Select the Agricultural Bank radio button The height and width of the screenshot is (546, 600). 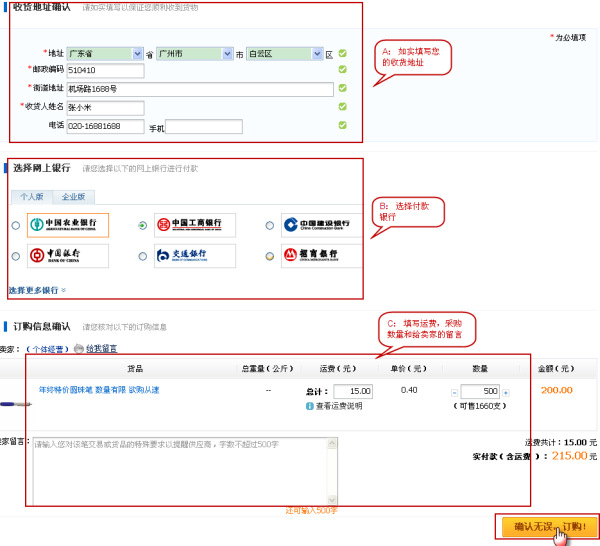[15, 226]
